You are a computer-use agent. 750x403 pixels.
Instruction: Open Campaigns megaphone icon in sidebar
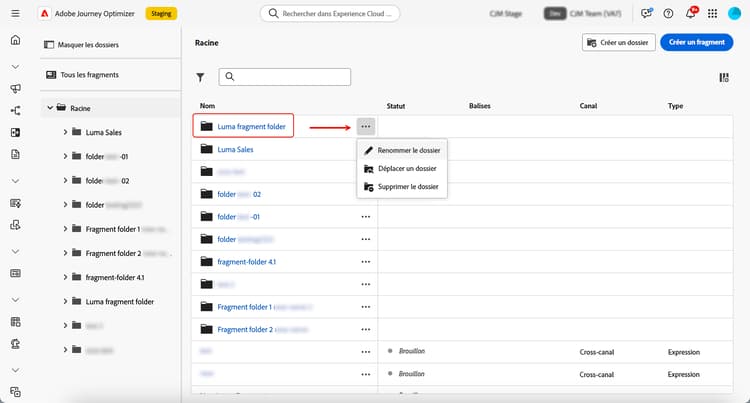tap(15, 88)
